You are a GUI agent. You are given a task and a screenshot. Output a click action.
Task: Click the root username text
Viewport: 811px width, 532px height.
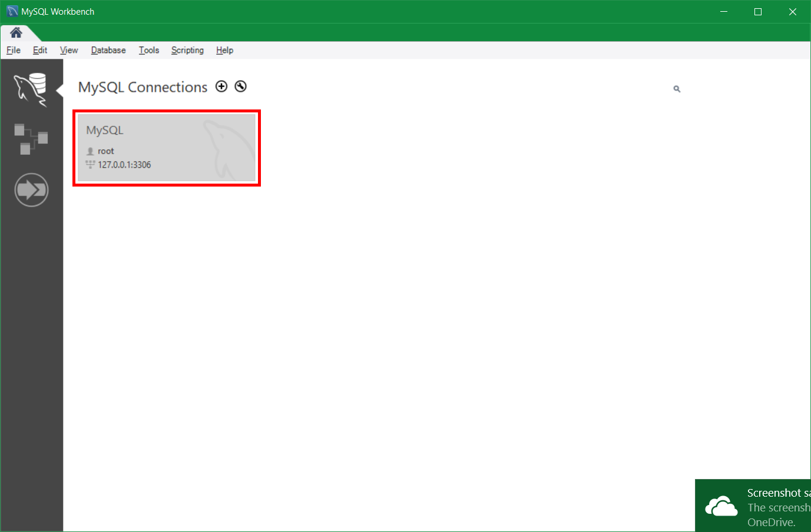tap(106, 151)
